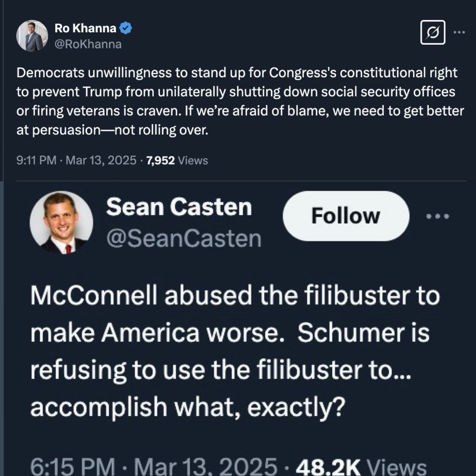The width and height of the screenshot is (476, 476).
Task: Click Sean Casten's profile photo
Action: [61, 222]
